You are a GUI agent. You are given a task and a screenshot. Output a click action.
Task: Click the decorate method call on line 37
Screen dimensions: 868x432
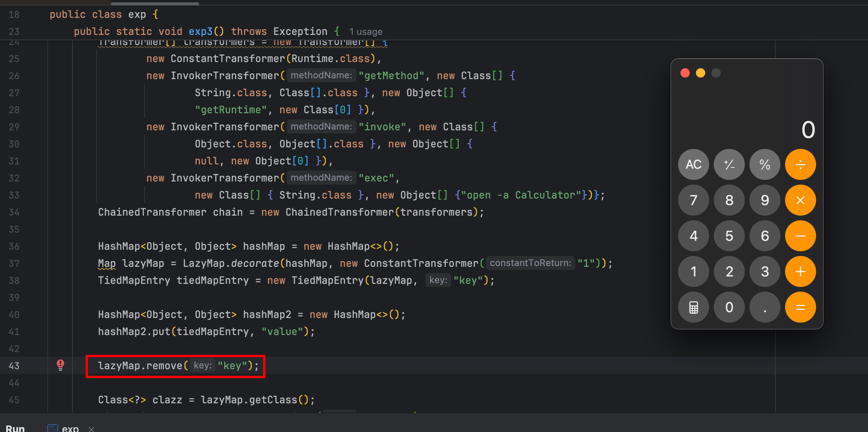(255, 263)
